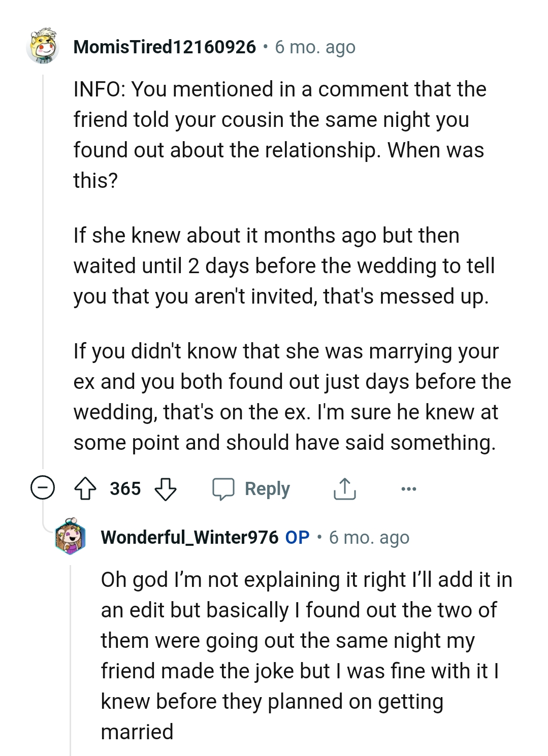Click the share arrow on the comment
This screenshot has height=756, width=548.
click(345, 488)
